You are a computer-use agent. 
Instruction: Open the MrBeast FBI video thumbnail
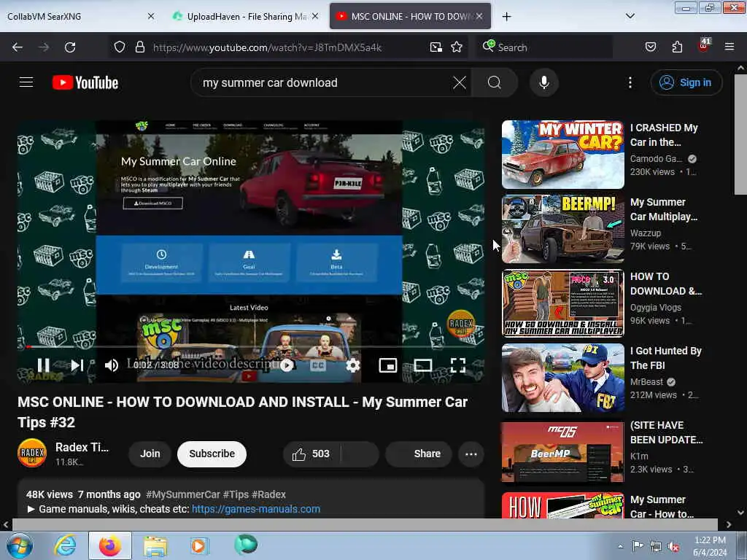click(562, 378)
